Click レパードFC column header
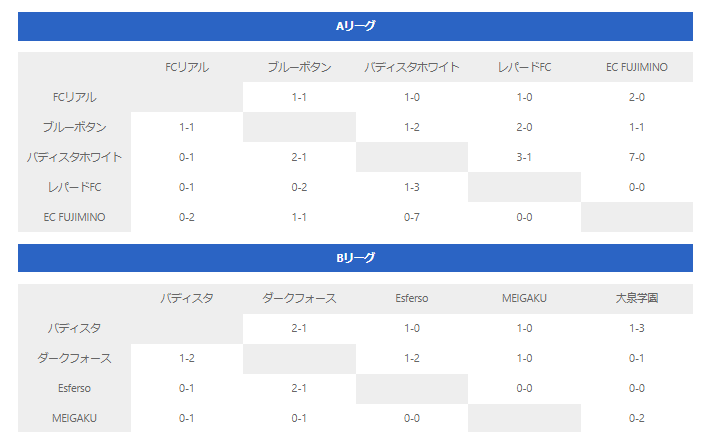The width and height of the screenshot is (704, 432). coord(524,67)
